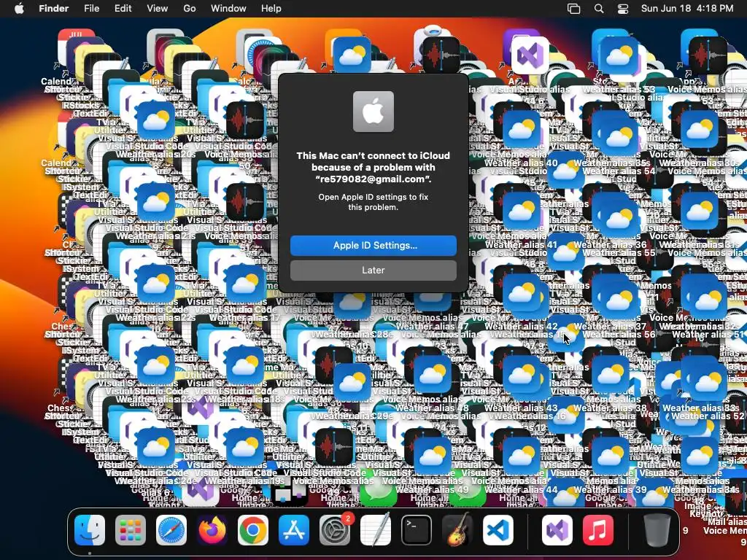Image resolution: width=747 pixels, height=560 pixels.
Task: Select the 'Weather alias 38' label
Action: 610,408
